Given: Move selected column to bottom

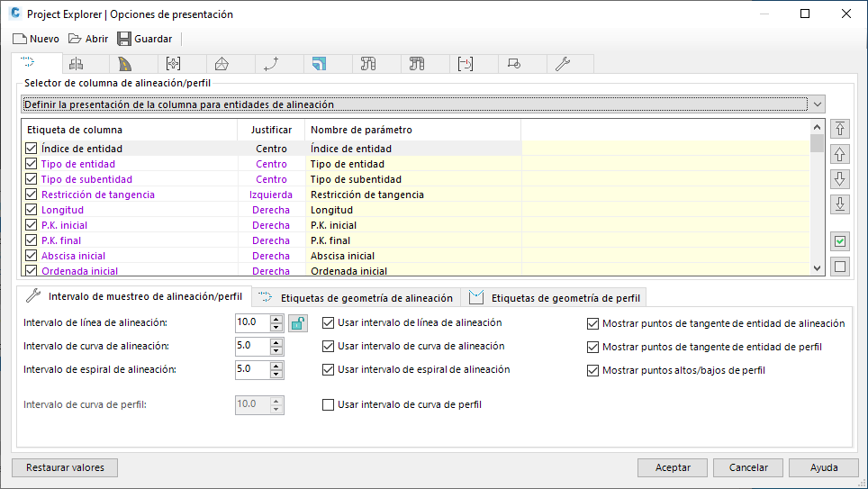Looking at the screenshot, I should click(x=839, y=204).
